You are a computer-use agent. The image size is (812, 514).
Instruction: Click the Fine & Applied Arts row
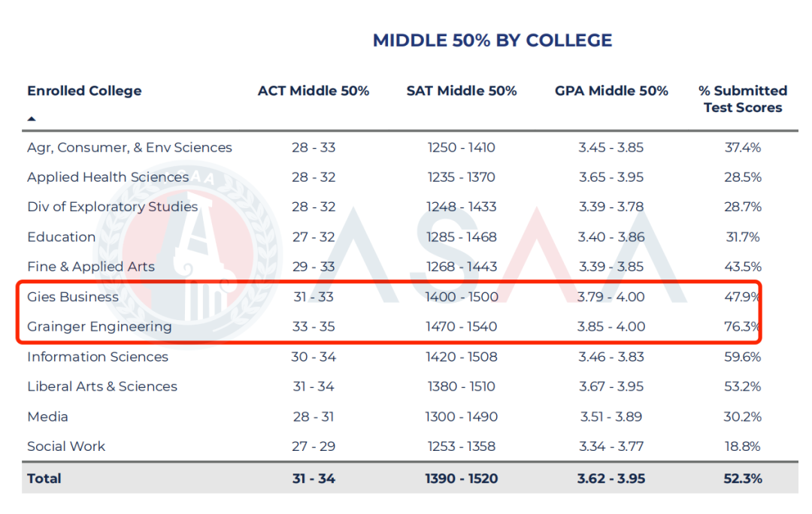[x=91, y=267]
